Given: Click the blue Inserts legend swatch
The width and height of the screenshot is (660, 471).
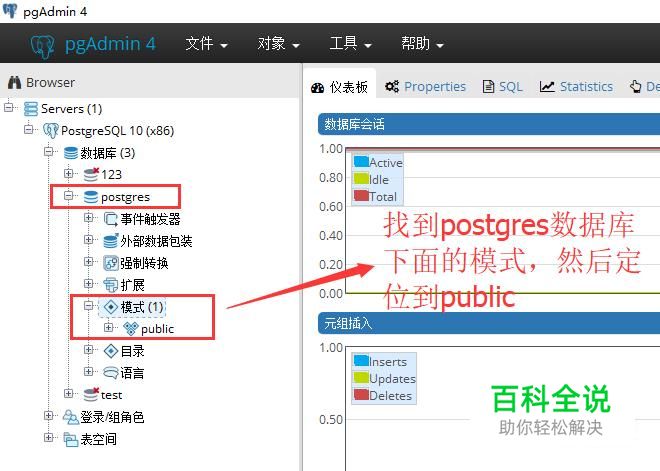Looking at the screenshot, I should pyautogui.click(x=361, y=361).
